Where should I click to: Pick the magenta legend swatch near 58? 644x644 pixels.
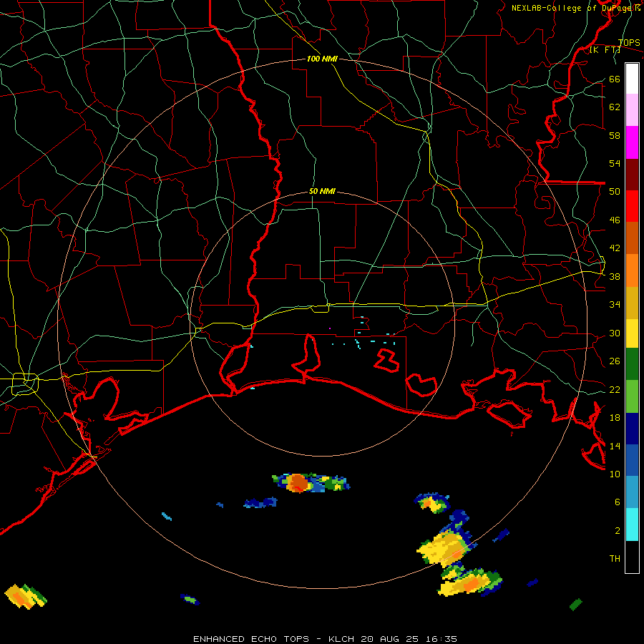click(632, 142)
